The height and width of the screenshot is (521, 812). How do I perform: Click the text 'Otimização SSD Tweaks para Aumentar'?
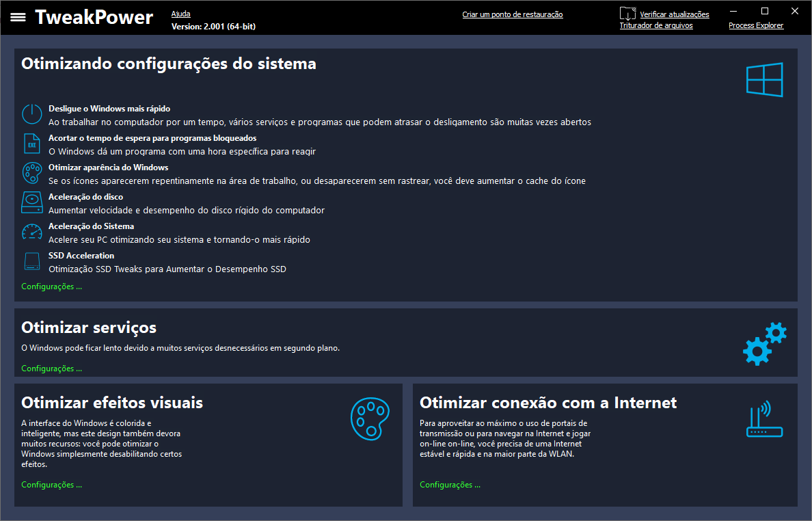coord(126,269)
